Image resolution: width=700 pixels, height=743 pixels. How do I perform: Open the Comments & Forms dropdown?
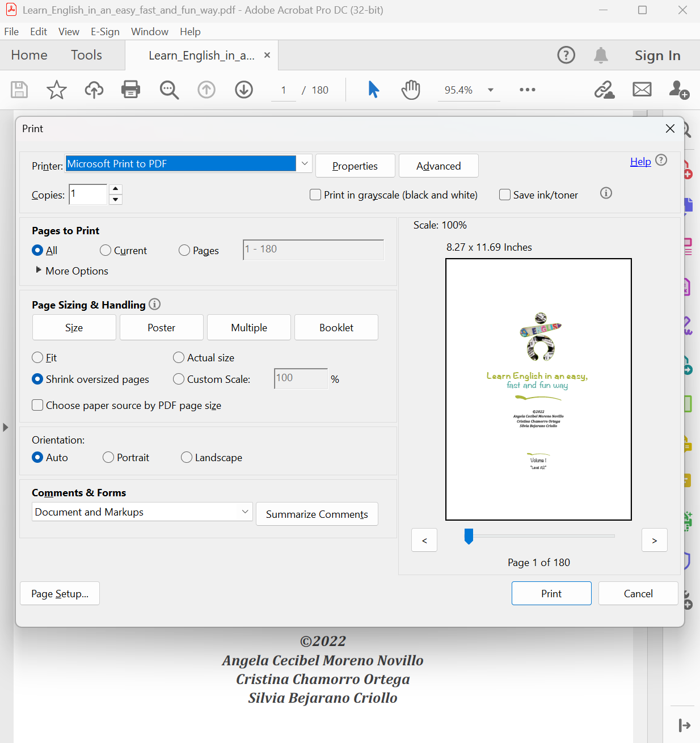click(x=245, y=512)
